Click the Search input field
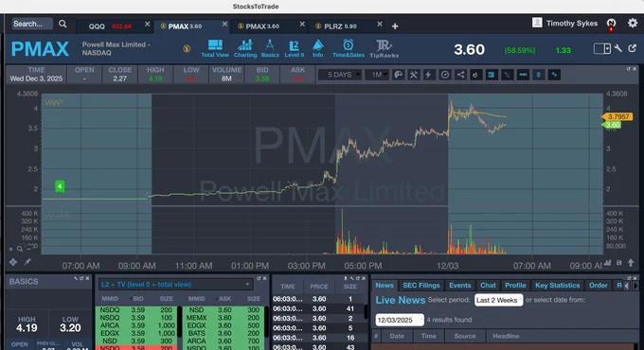Image resolution: width=644 pixels, height=350 pixels. coord(32,24)
